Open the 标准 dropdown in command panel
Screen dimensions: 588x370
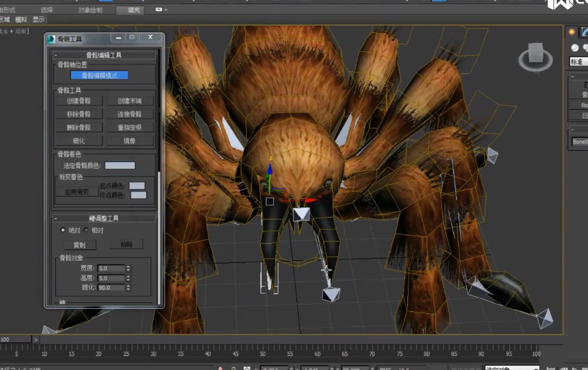tap(578, 62)
